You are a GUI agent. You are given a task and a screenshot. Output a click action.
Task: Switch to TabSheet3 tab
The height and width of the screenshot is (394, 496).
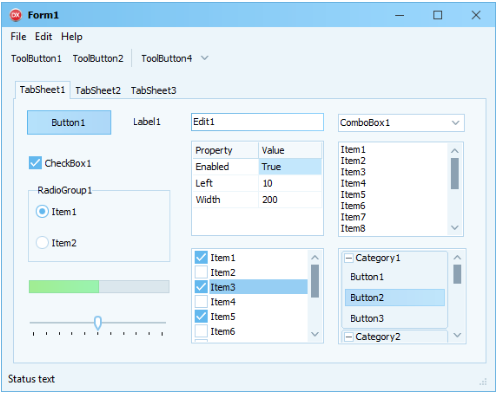153,90
